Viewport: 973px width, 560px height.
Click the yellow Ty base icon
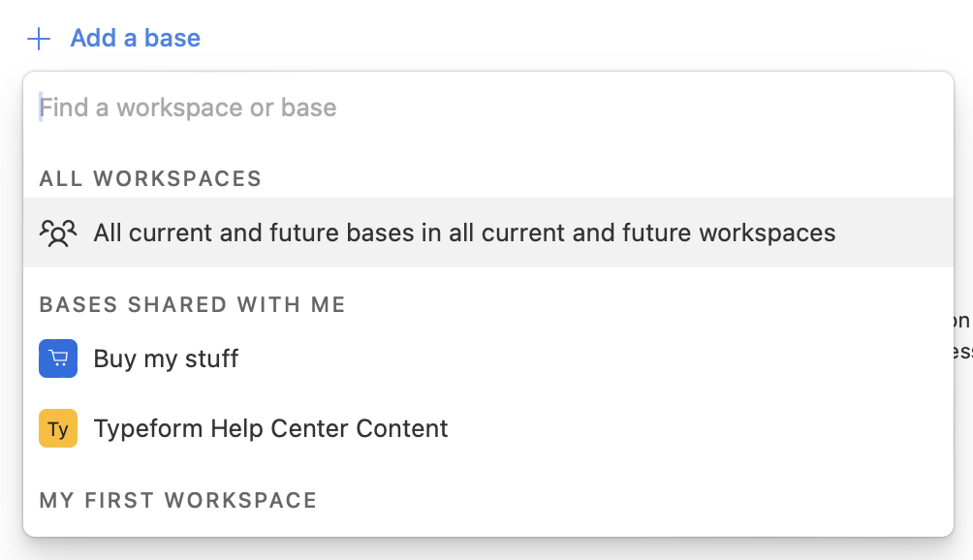pos(58,428)
